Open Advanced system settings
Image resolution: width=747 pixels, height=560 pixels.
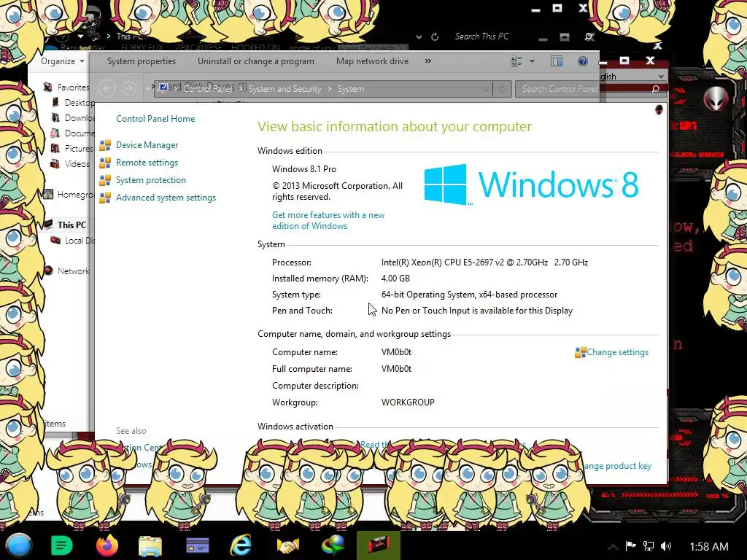point(166,198)
